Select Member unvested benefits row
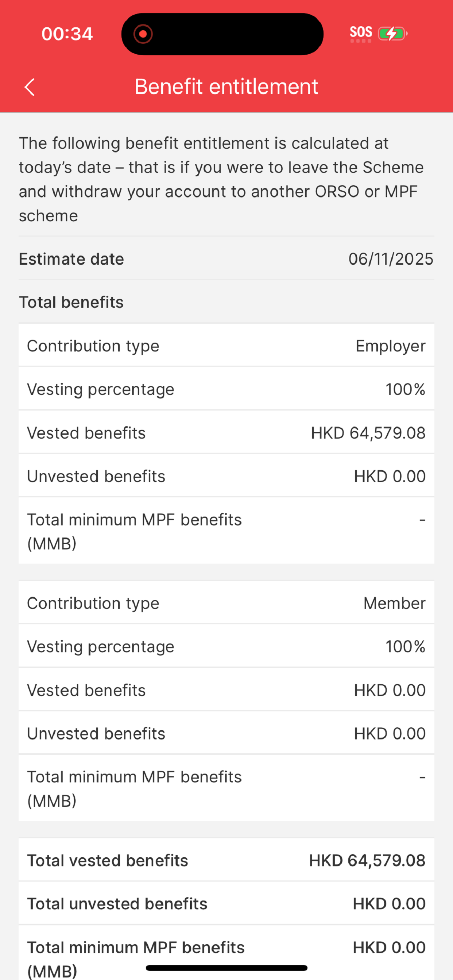 tap(226, 733)
